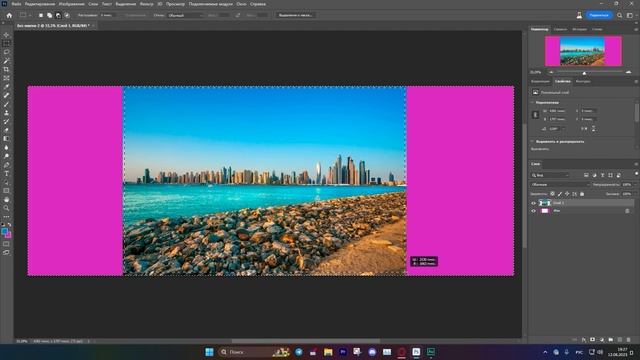Open the Windows Start menu
Screen dimensions: 640x360
pos(209,352)
